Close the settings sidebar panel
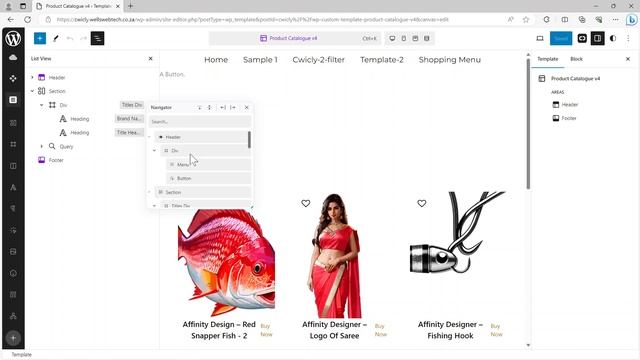 pos(628,59)
